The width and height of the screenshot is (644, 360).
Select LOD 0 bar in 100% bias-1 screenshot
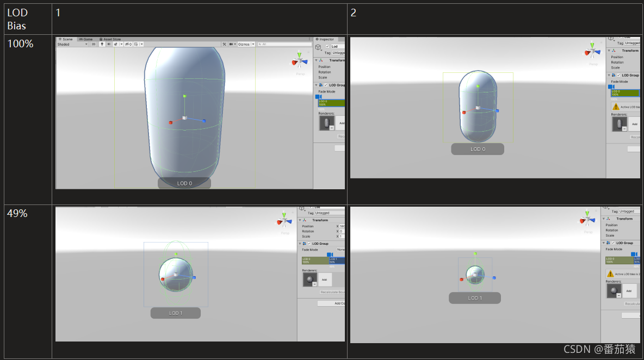coord(331,103)
